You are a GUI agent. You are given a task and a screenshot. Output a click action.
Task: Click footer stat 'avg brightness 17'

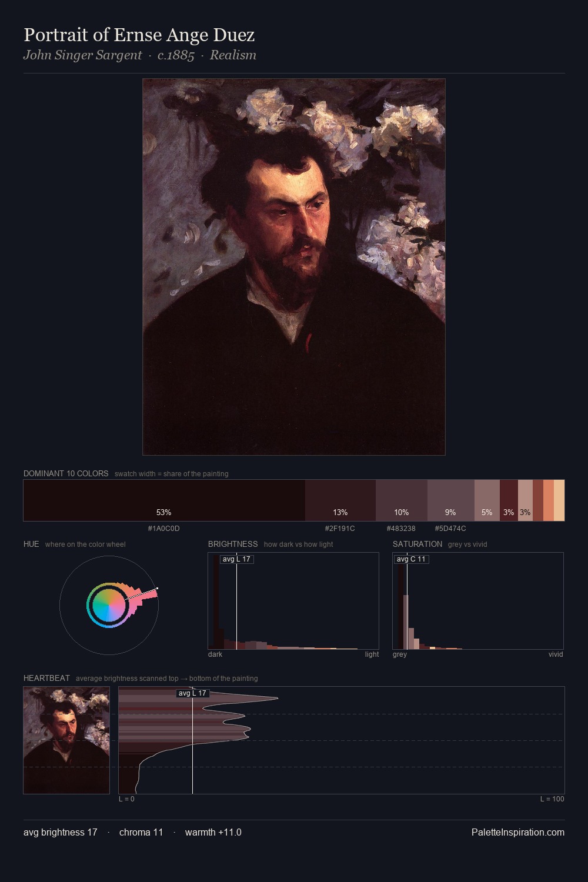point(61,833)
